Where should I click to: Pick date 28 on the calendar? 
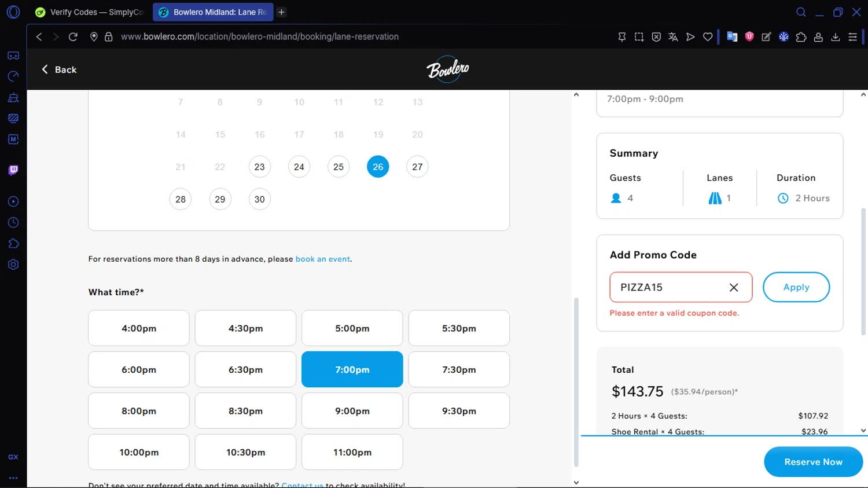[x=181, y=199]
